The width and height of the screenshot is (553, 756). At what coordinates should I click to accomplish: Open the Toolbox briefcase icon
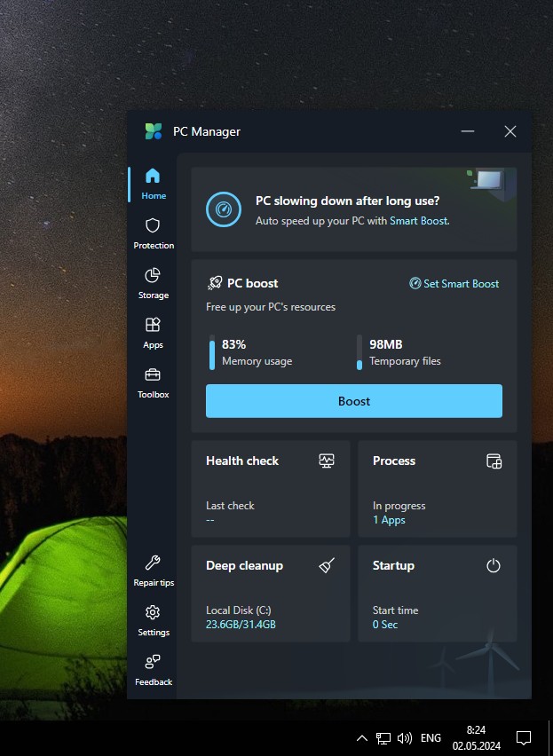[x=153, y=374]
